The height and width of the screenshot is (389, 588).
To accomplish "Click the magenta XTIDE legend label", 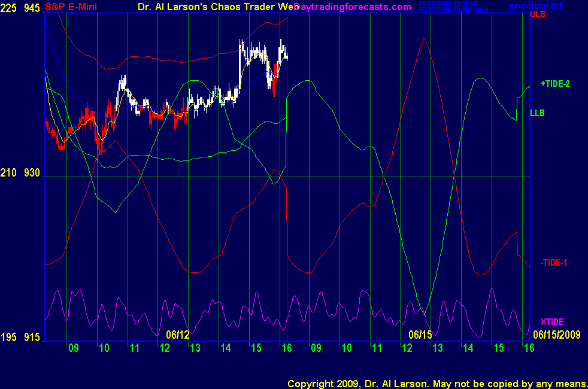I will (552, 322).
